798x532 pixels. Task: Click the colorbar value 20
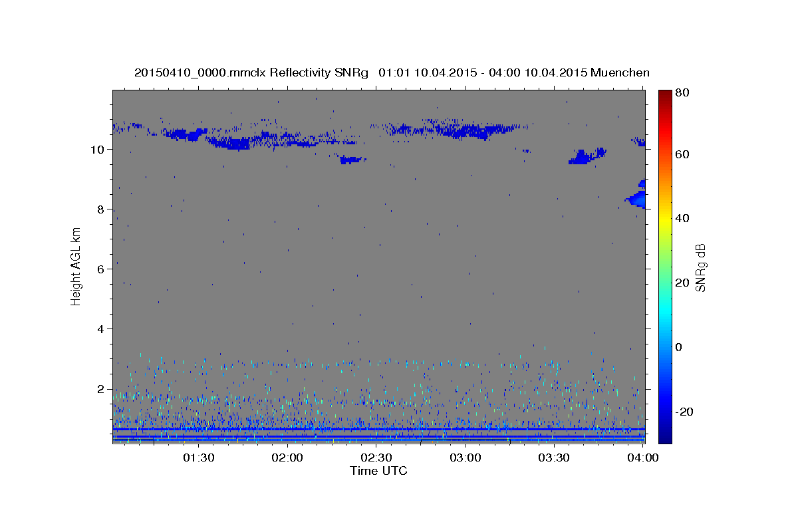[683, 283]
